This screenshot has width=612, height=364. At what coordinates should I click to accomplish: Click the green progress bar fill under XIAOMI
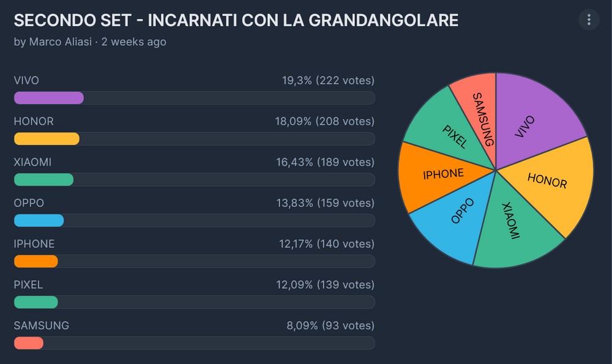(x=43, y=179)
